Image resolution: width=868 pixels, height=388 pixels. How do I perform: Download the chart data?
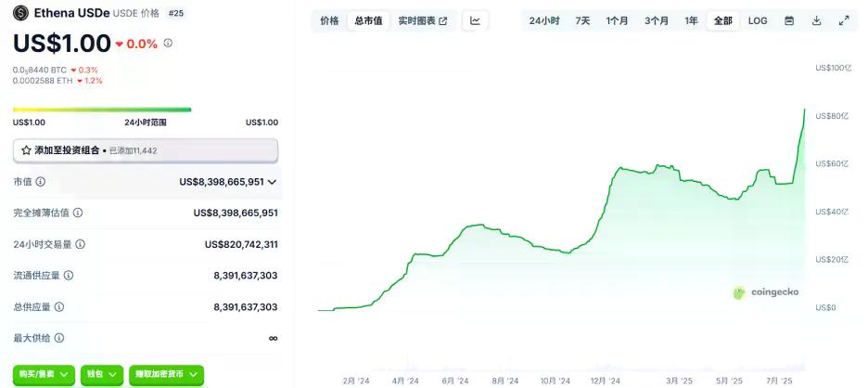[x=816, y=20]
